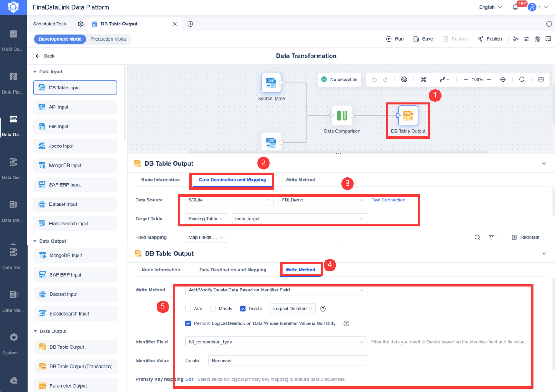
Task: Switch to Production Mode
Action: click(108, 39)
